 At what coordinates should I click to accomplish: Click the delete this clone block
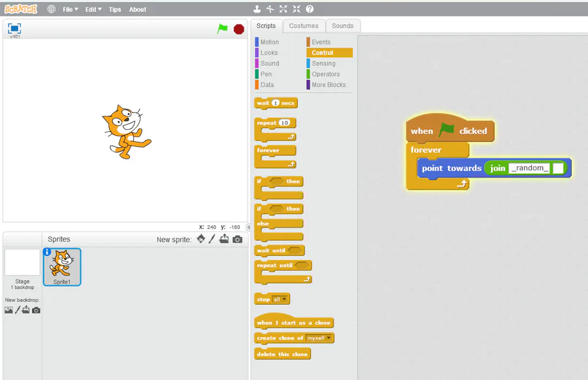click(x=282, y=354)
